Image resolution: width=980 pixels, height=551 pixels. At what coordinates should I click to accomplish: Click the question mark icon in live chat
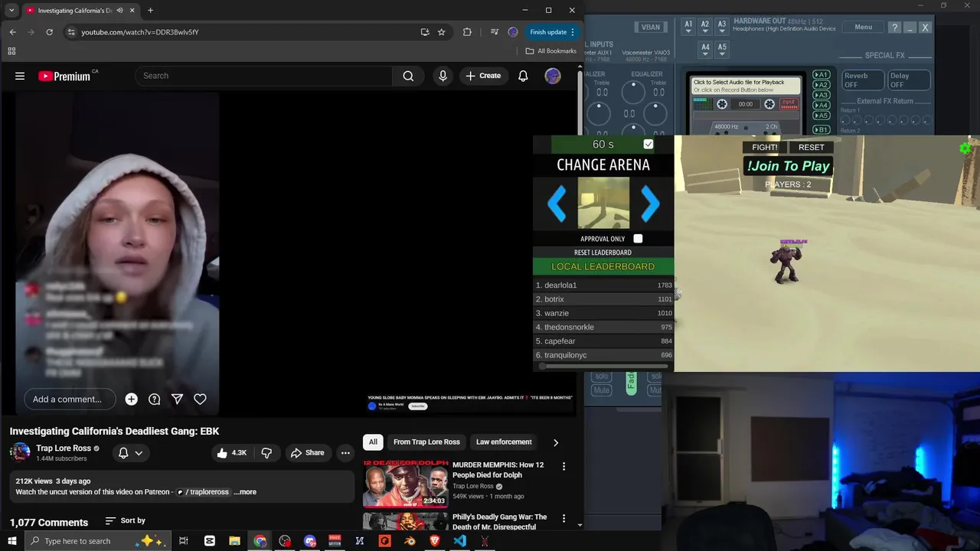pos(155,399)
